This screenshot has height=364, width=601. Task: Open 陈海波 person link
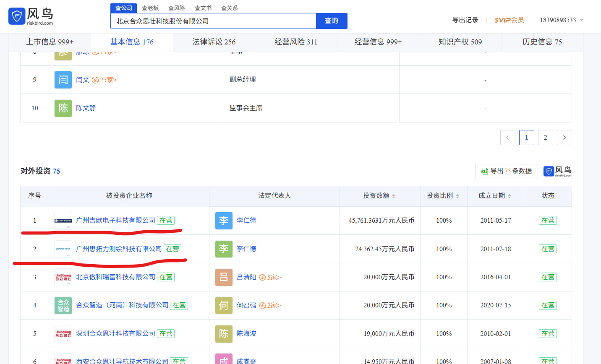[x=246, y=334]
